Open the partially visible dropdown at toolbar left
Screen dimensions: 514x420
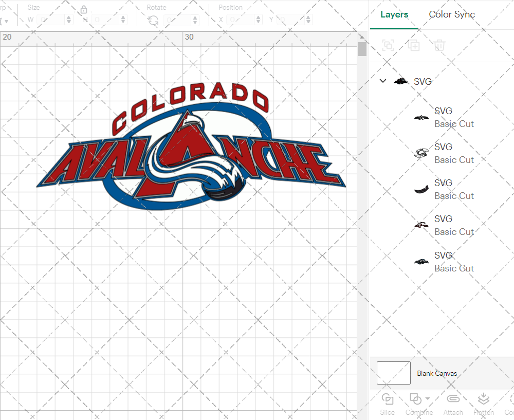click(x=5, y=21)
